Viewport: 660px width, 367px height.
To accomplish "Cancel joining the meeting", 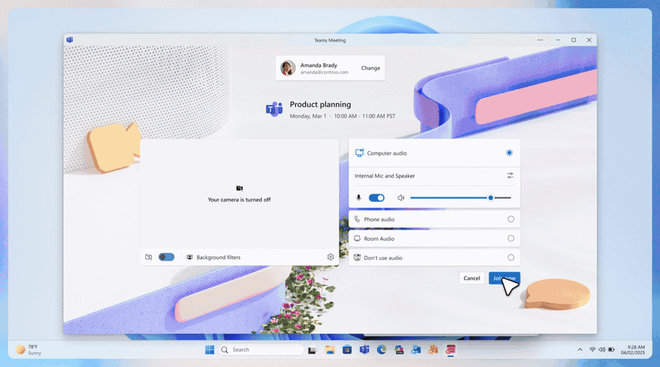I will [471, 278].
